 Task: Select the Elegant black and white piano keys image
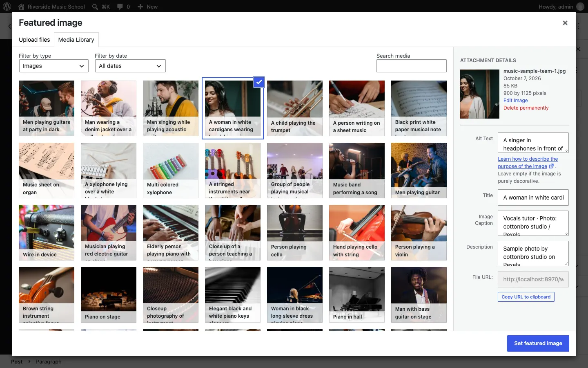coord(233,295)
